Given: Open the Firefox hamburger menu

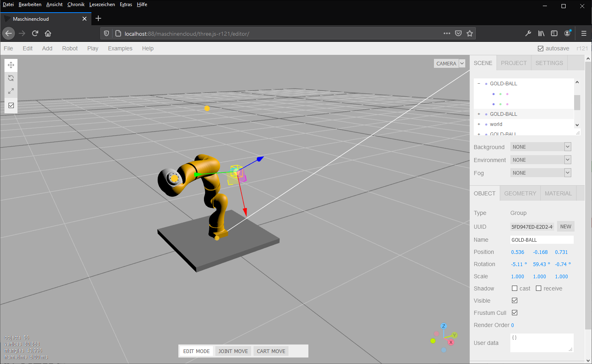Looking at the screenshot, I should coord(583,33).
